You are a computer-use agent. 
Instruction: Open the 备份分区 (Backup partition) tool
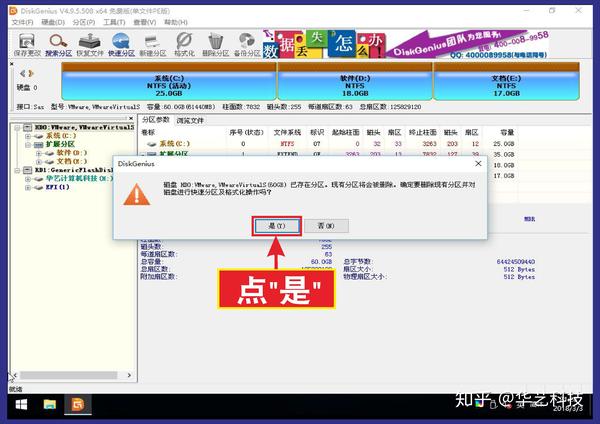click(247, 45)
